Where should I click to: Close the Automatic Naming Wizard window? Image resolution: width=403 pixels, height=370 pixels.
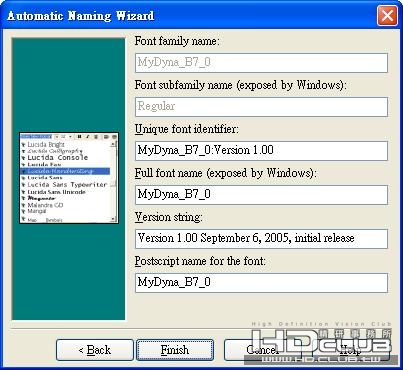pos(387,15)
